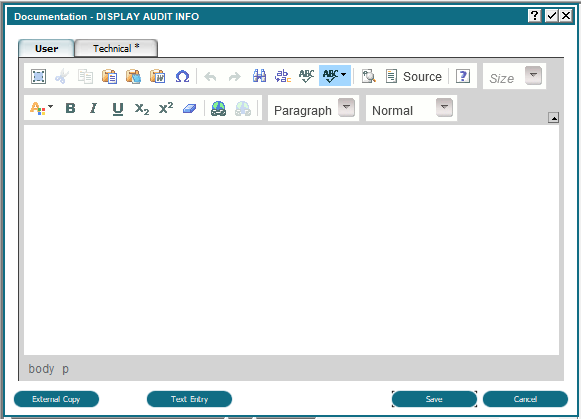Run spell check ABC icon
Screen dimensions: 581x419
click(306, 76)
